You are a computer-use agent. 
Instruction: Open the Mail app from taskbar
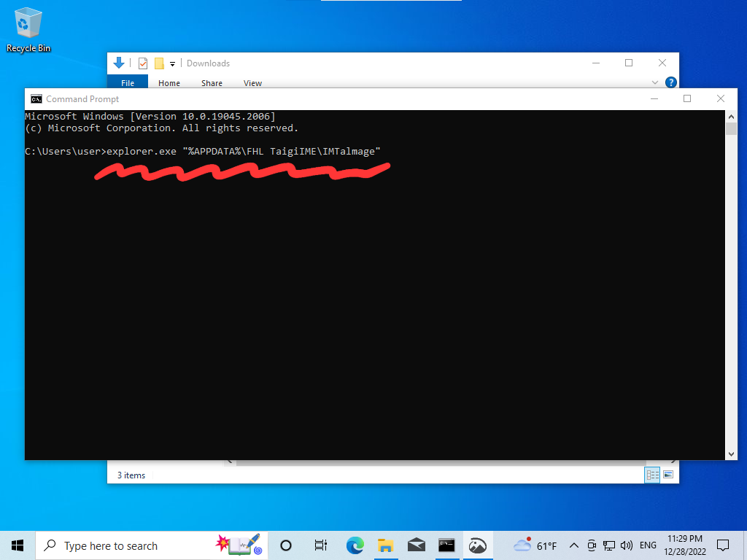(x=417, y=545)
